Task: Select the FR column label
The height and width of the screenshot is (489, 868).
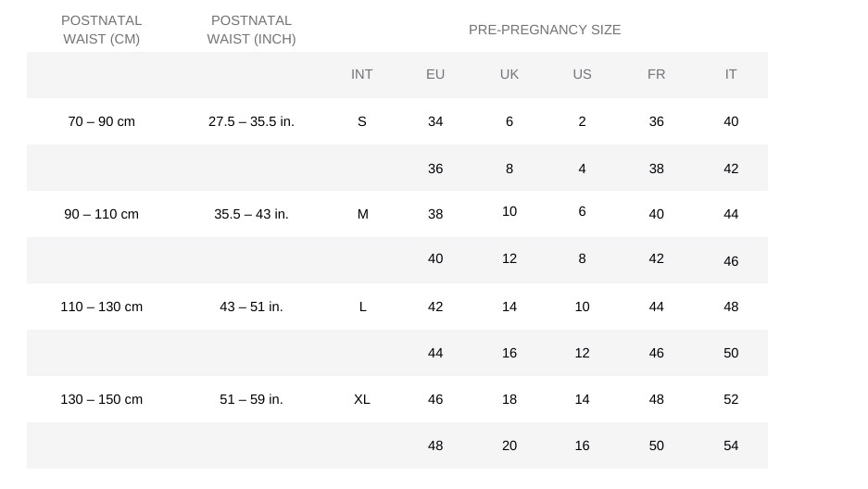Action: 656,74
